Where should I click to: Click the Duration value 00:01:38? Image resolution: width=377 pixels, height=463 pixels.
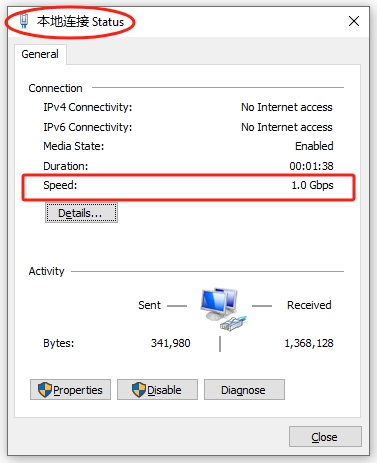(311, 166)
